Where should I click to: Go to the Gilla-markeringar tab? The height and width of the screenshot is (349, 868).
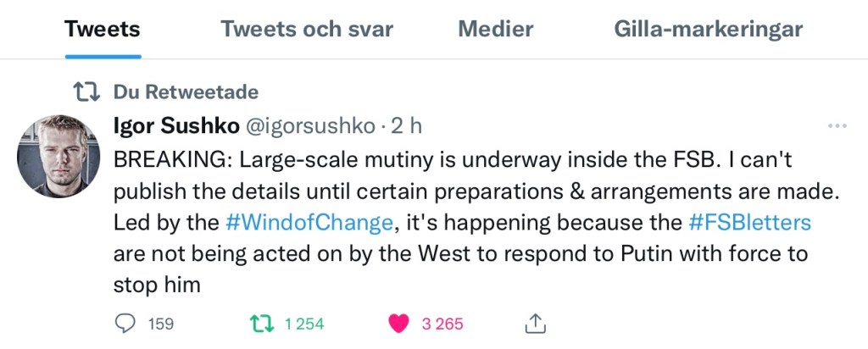pos(708,30)
